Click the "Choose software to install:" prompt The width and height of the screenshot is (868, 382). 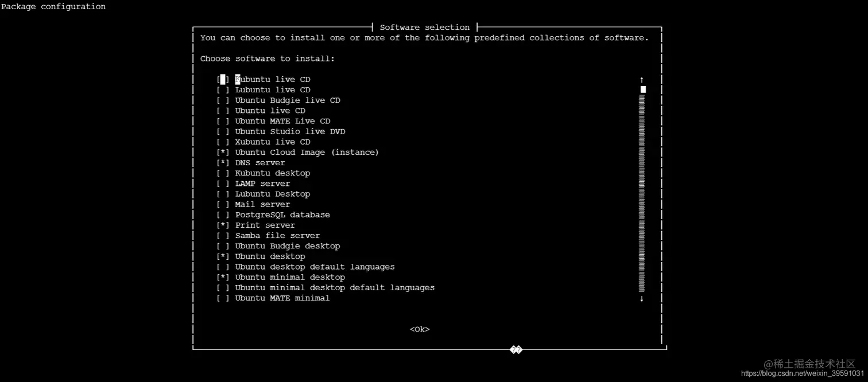click(x=268, y=59)
